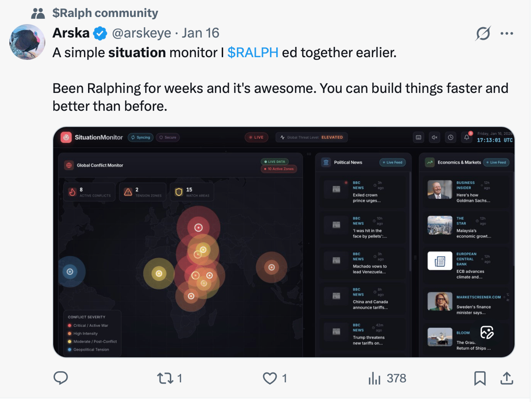
Task: Click the reply comment icon
Action: 61,378
